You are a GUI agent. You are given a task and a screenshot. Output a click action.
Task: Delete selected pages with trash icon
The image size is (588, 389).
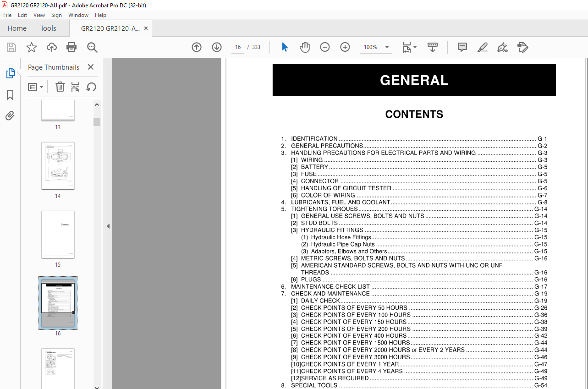[60, 87]
